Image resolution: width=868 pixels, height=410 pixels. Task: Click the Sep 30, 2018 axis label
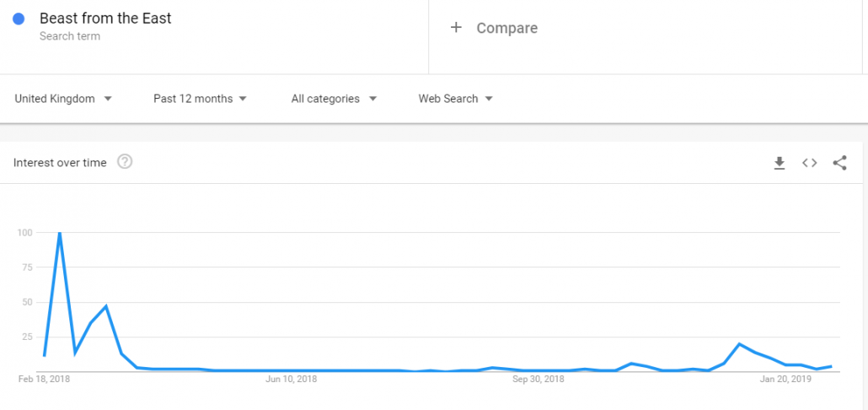pyautogui.click(x=538, y=379)
